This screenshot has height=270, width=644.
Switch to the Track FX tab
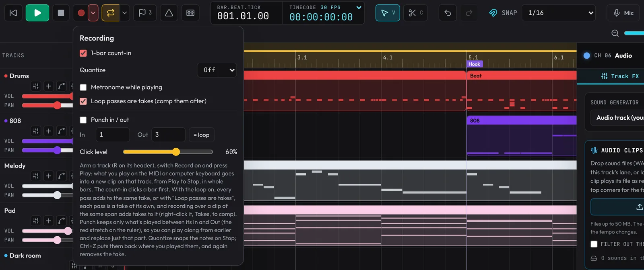pos(620,76)
